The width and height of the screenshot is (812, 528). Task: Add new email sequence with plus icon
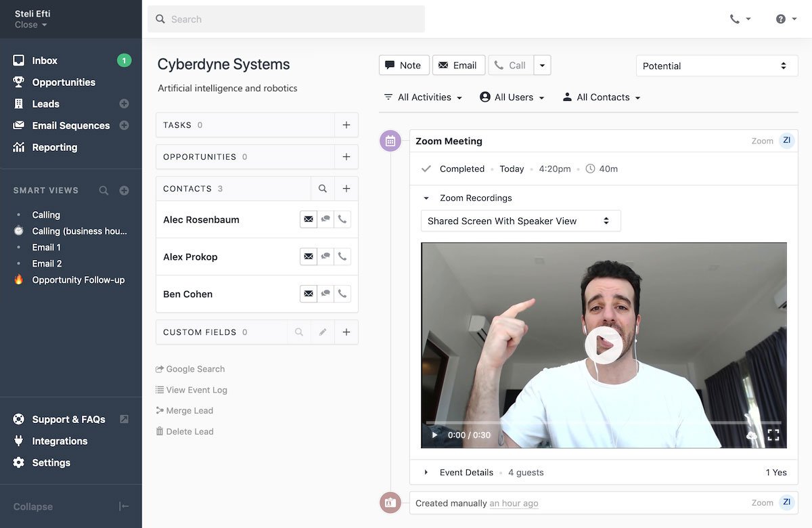coord(124,125)
